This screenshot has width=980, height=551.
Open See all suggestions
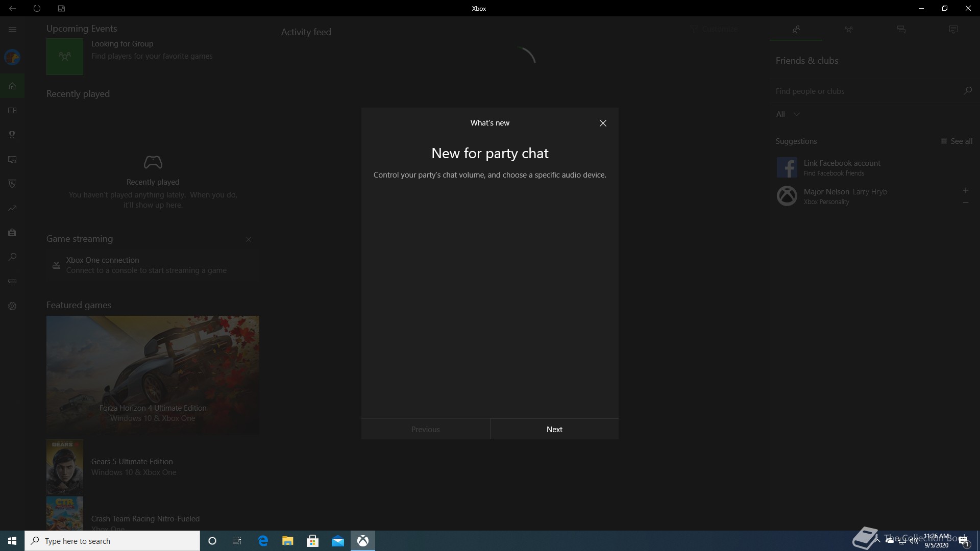pyautogui.click(x=957, y=141)
